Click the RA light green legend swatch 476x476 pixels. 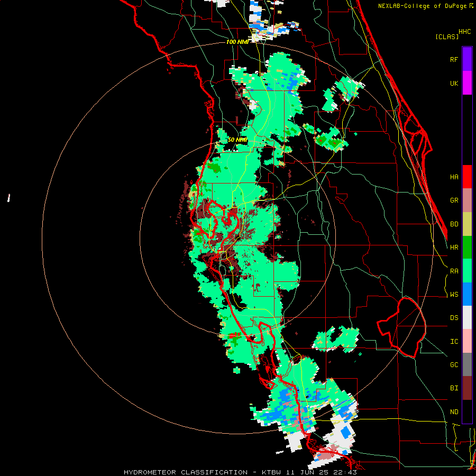click(x=467, y=271)
